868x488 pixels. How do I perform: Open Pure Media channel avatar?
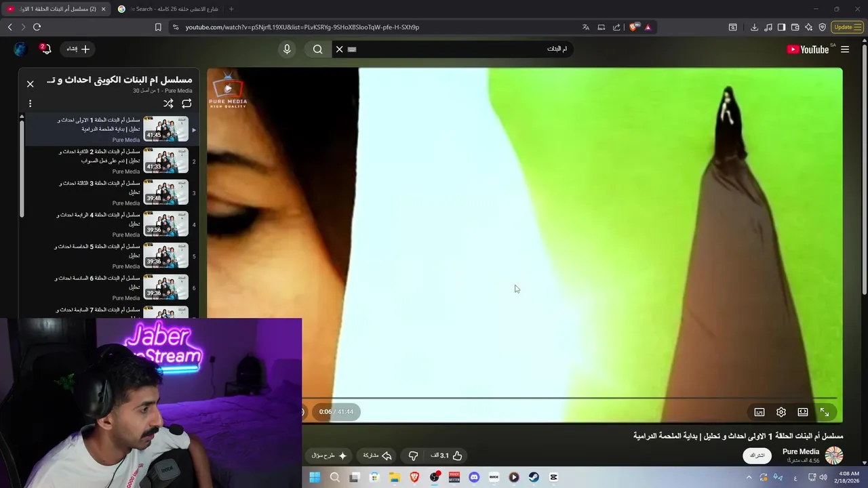(x=834, y=455)
